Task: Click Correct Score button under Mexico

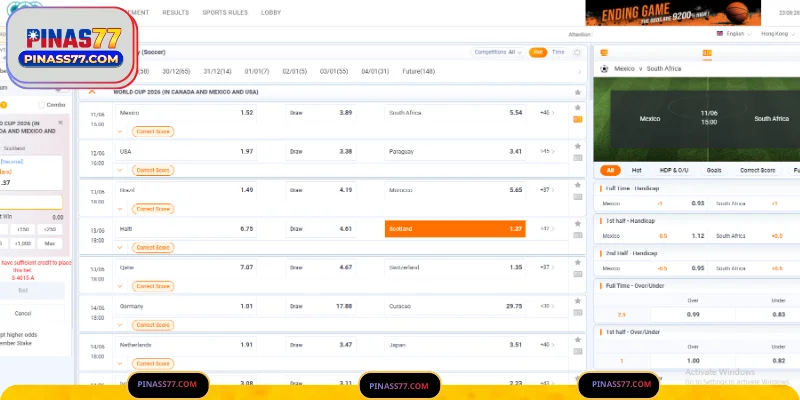Action: pyautogui.click(x=153, y=132)
